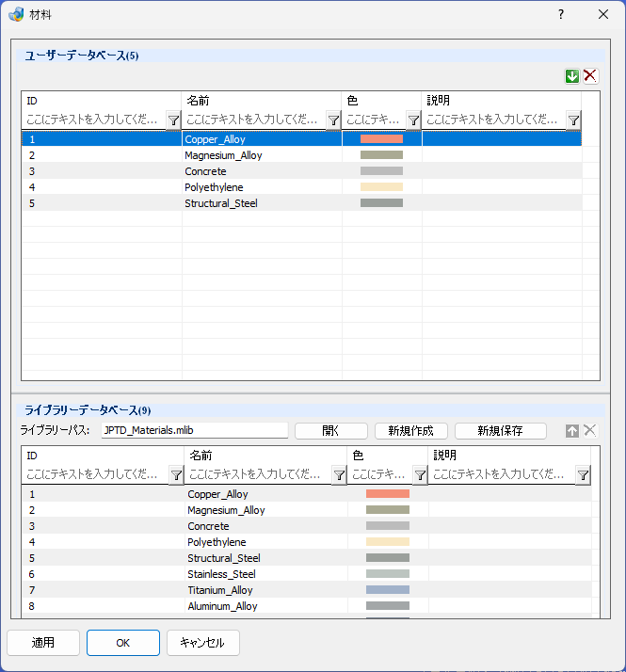
Task: Open the ID filter icon in user database
Action: pyautogui.click(x=173, y=120)
